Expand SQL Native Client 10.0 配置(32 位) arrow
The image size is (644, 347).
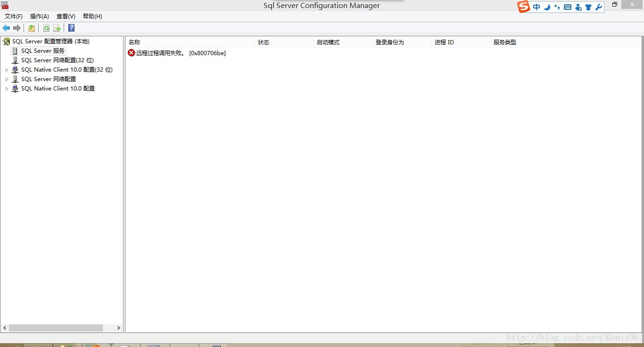7,70
